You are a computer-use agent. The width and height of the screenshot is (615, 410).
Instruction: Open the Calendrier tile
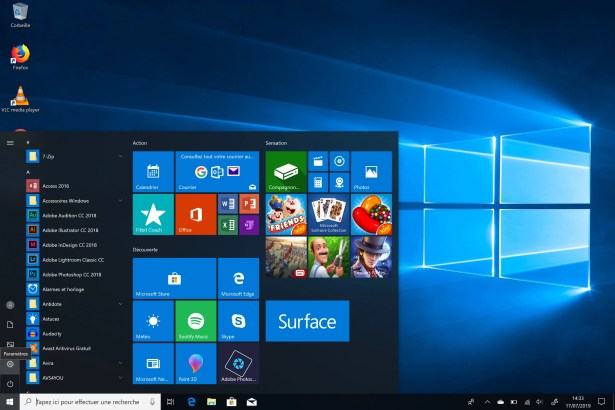click(153, 171)
